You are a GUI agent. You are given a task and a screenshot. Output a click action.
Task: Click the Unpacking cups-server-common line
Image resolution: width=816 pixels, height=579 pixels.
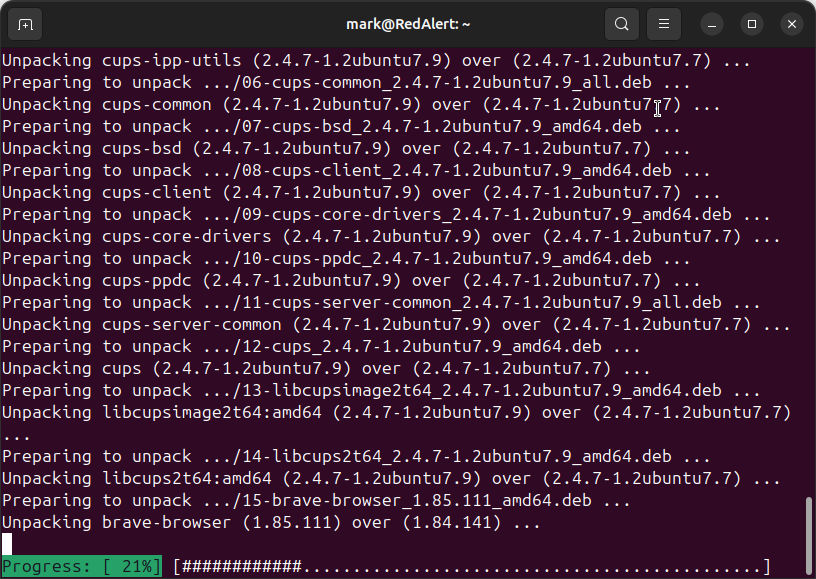(395, 325)
